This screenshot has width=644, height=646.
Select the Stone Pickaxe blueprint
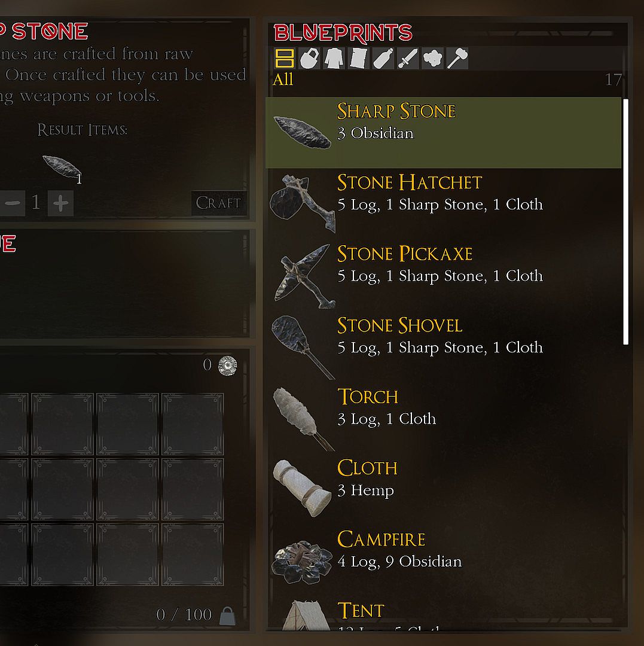pos(444,275)
